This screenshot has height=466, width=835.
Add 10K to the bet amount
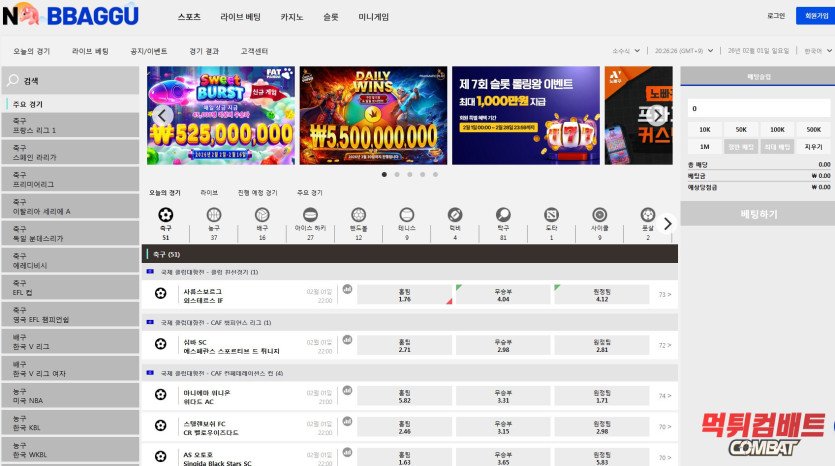click(705, 129)
